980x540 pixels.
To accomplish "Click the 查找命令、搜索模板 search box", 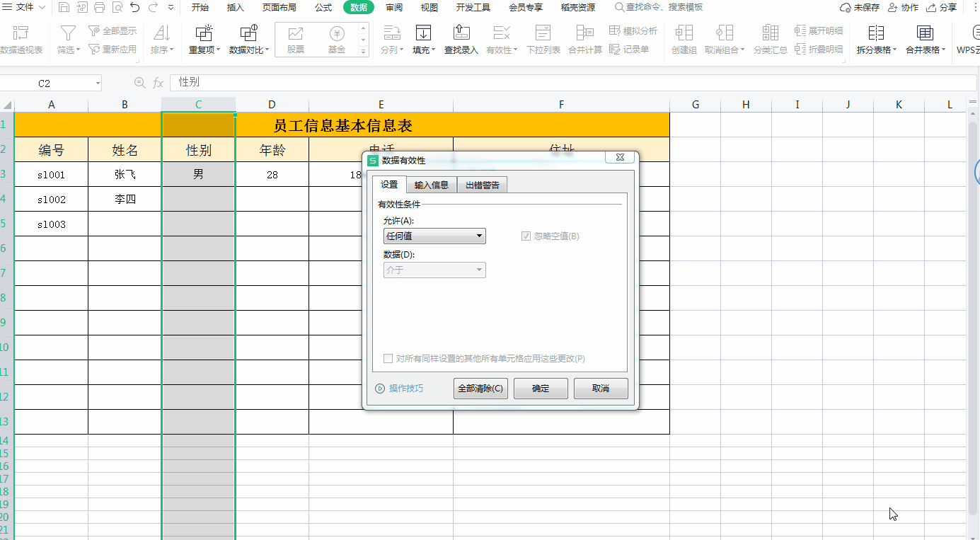I will point(659,8).
